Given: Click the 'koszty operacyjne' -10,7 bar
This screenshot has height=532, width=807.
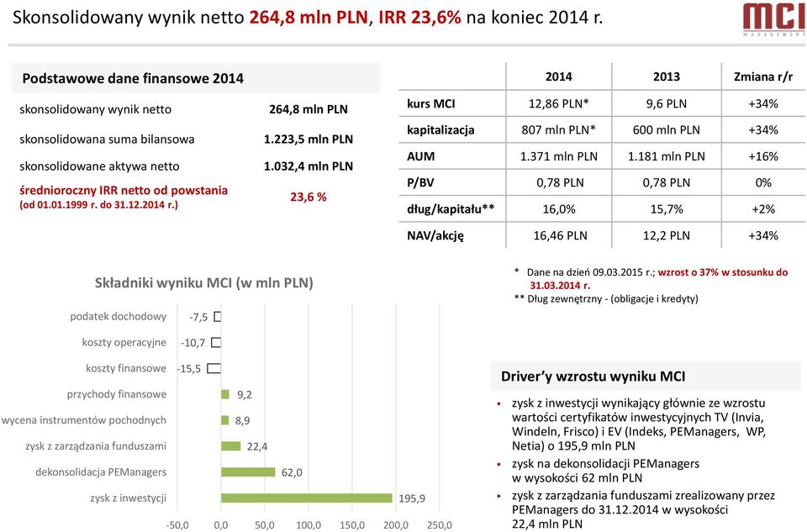Looking at the screenshot, I should pyautogui.click(x=216, y=343).
